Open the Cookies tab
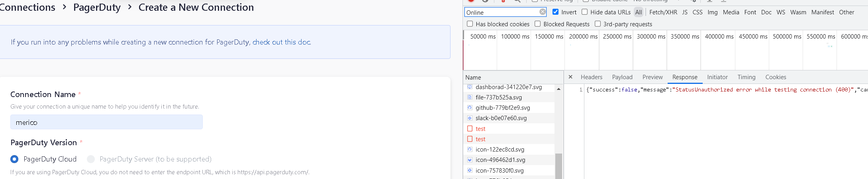Screen dimensions: 868x179 pos(776,77)
